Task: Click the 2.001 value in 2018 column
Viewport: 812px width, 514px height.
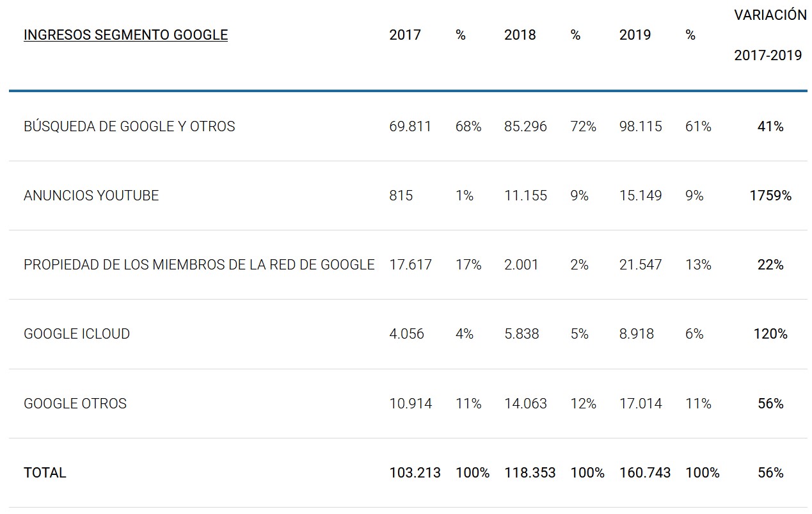Action: coord(521,265)
